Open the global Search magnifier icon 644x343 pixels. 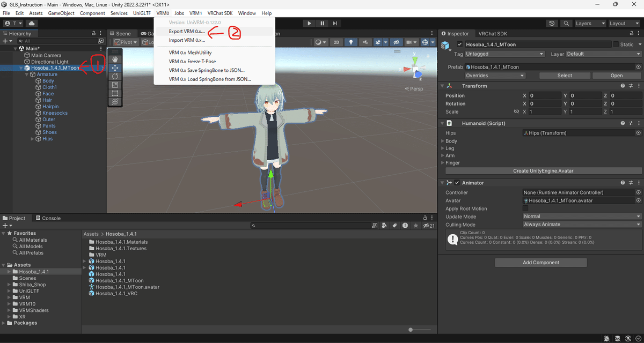(566, 24)
